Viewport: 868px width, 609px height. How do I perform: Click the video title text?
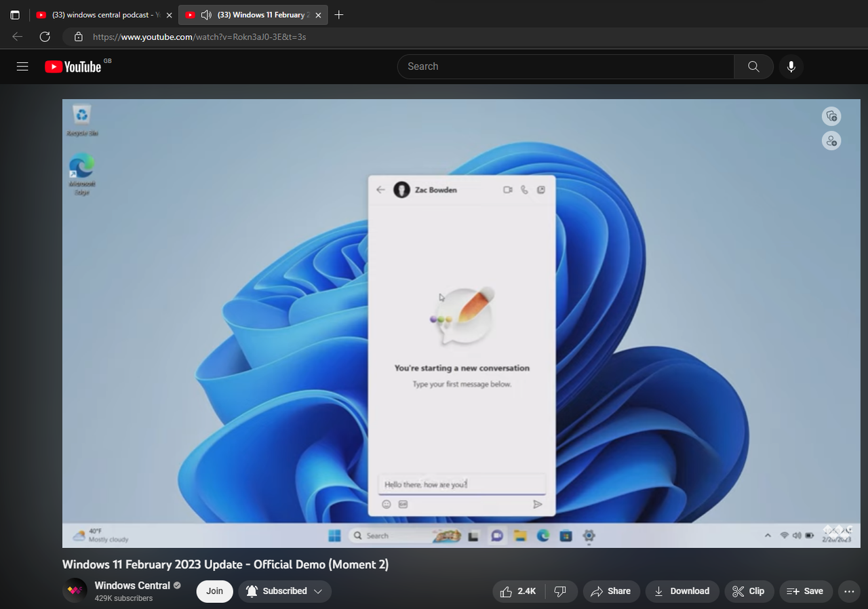225,564
